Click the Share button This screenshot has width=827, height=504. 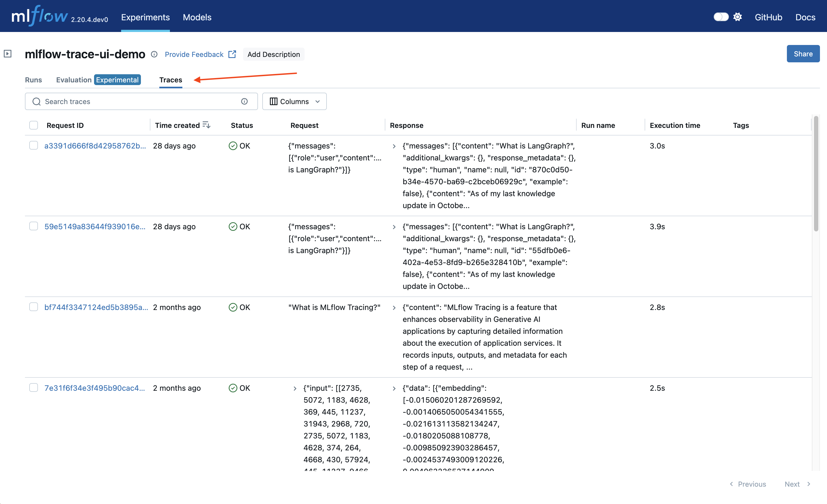pyautogui.click(x=803, y=54)
